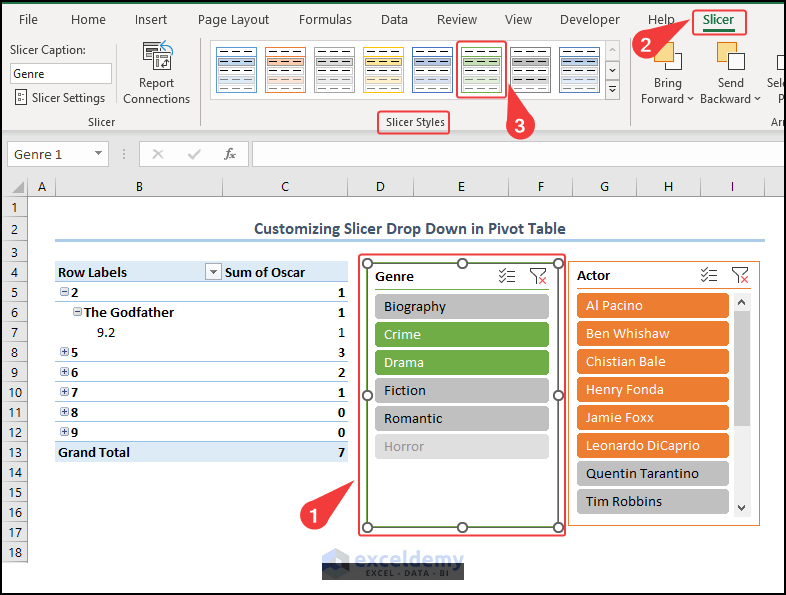Switch to Home tab
Image resolution: width=786 pixels, height=595 pixels.
point(88,20)
